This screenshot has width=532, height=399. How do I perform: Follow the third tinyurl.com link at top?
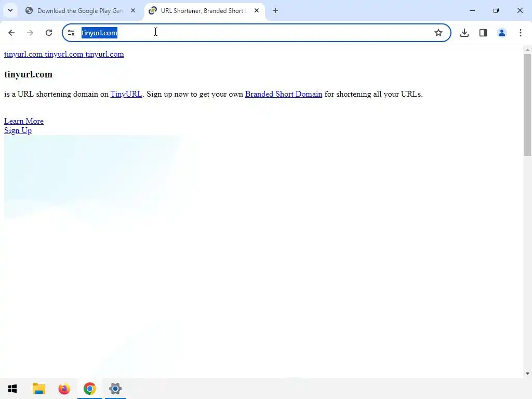coord(104,54)
